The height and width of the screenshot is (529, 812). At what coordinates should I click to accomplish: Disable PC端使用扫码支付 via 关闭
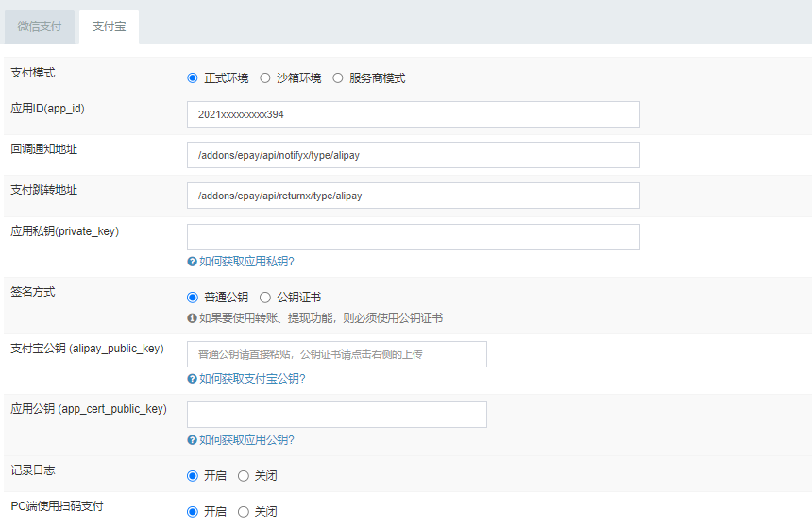pos(244,512)
